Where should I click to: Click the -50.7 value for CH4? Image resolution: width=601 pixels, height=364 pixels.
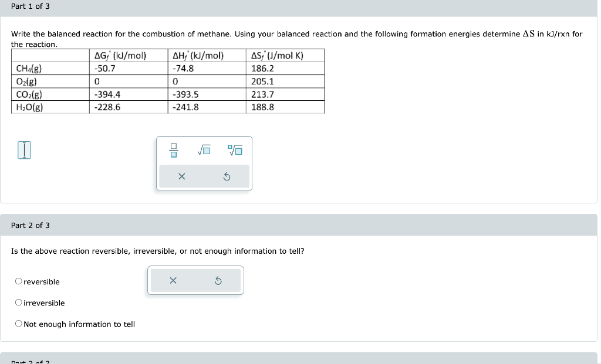tap(105, 67)
